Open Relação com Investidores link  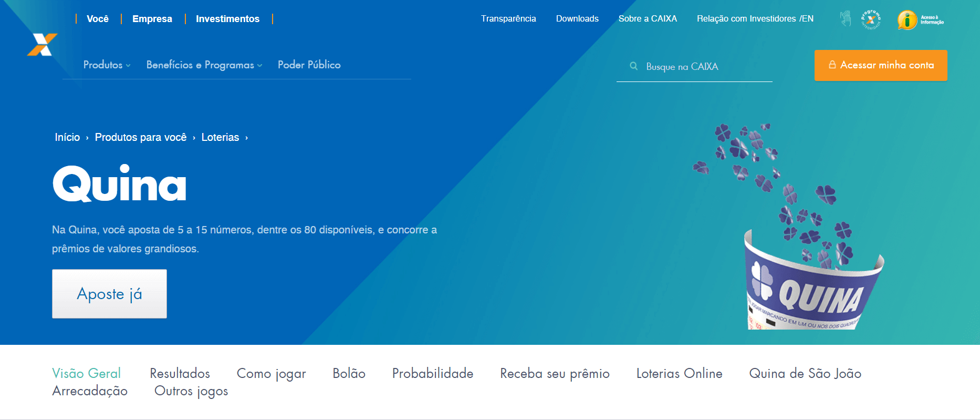tap(746, 19)
